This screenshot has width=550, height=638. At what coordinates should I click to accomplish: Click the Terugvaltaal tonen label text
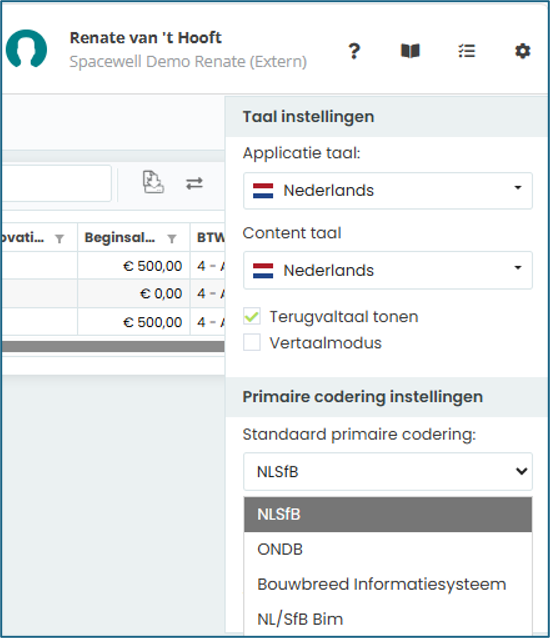point(344,317)
